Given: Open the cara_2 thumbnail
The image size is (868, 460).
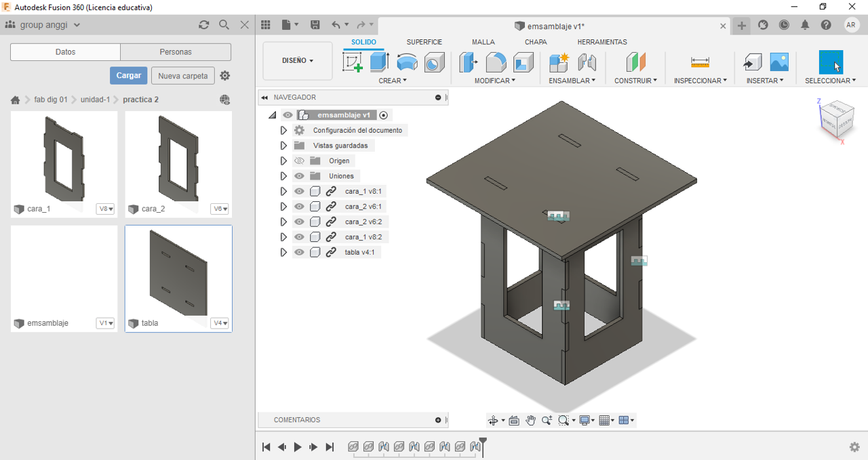Looking at the screenshot, I should (178, 157).
